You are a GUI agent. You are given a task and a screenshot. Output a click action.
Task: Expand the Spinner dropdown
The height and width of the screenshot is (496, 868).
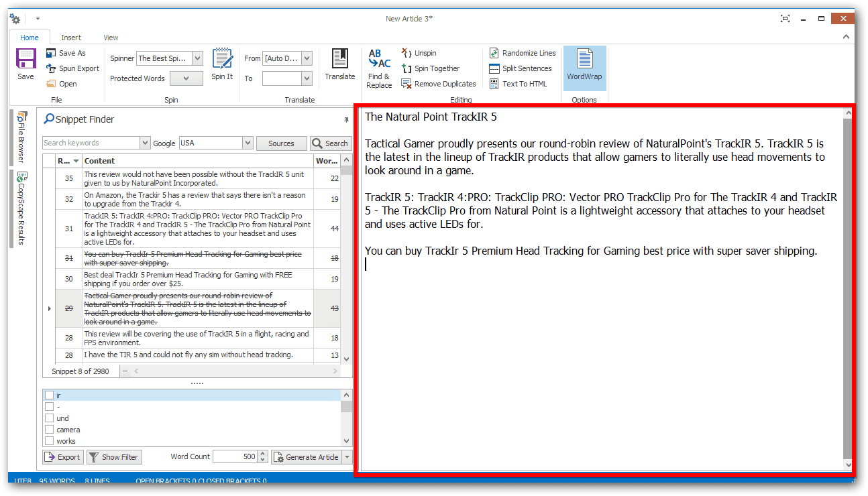click(197, 58)
